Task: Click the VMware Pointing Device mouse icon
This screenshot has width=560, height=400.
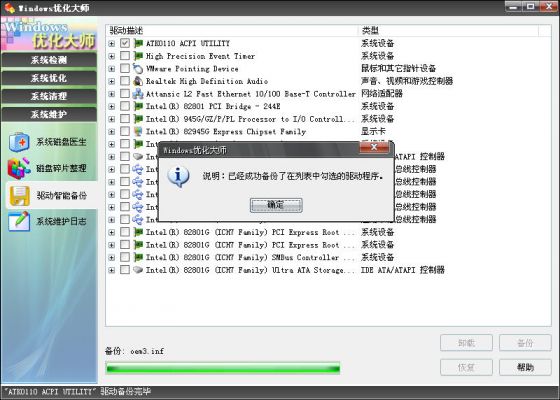Action: point(138,68)
